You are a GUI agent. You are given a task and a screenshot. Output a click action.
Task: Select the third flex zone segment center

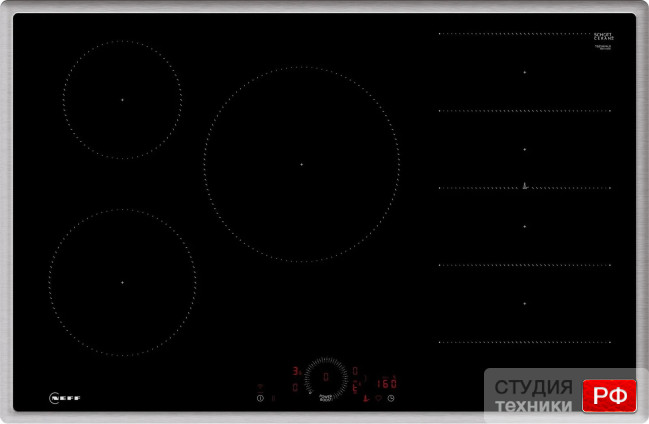pos(524,226)
